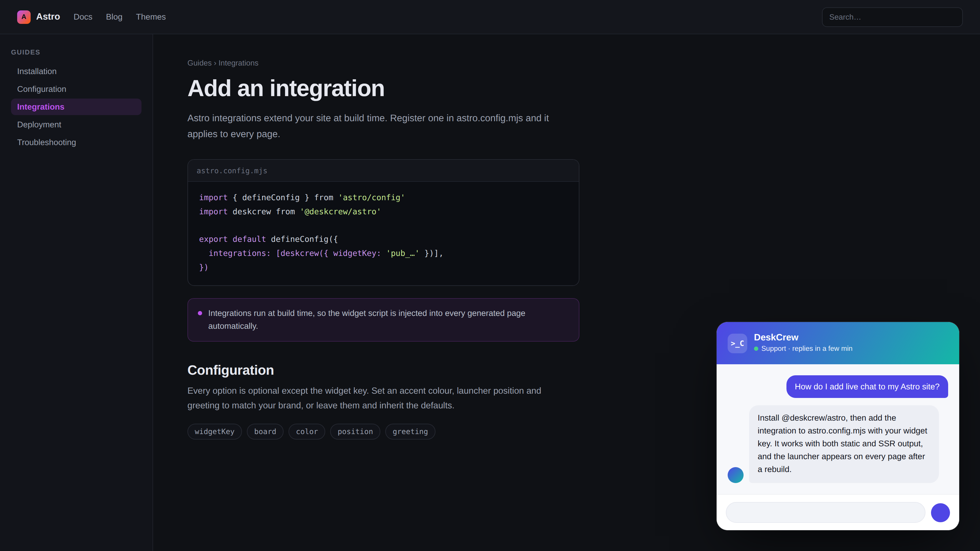Click the greeting option chip
This screenshot has height=551, width=980.
pos(410,432)
